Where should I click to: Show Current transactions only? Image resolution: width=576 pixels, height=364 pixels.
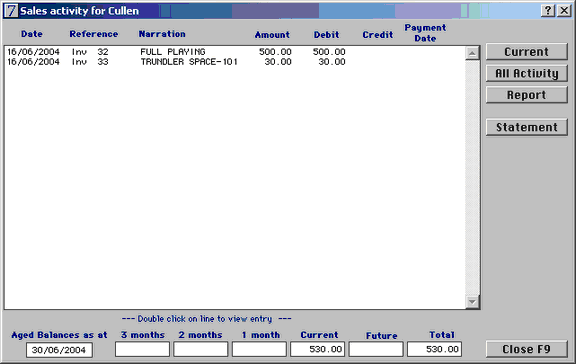(526, 52)
